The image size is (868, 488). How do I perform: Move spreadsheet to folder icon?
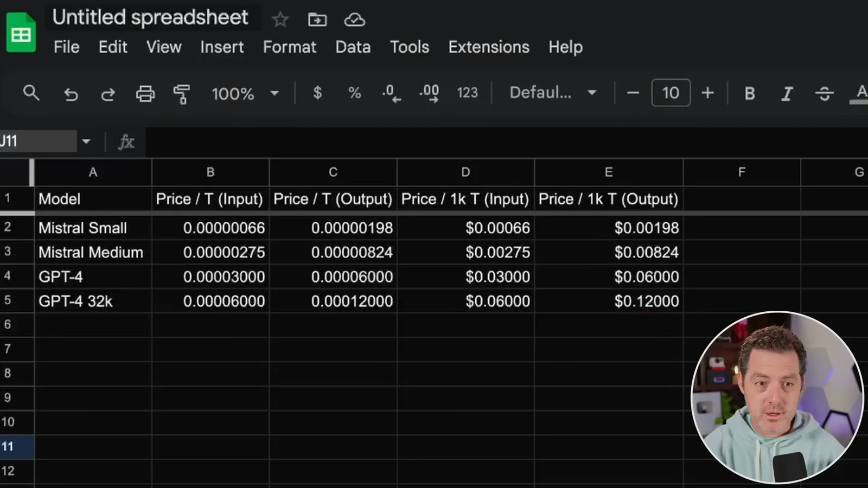pos(317,20)
